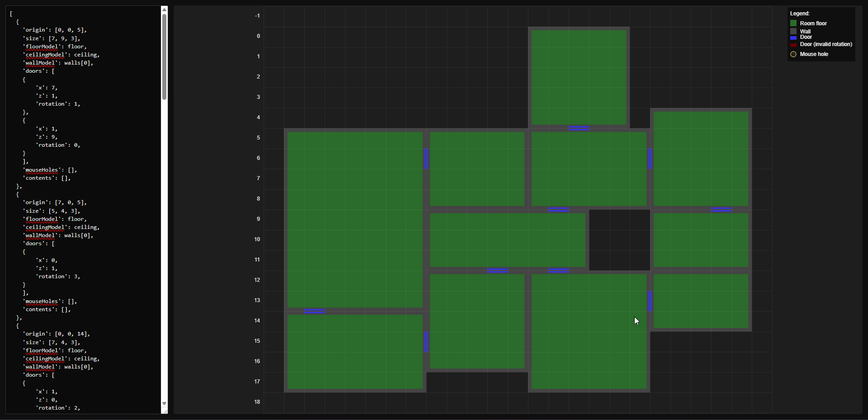Click the "Door (invalid rotation)" legend label

point(826,44)
